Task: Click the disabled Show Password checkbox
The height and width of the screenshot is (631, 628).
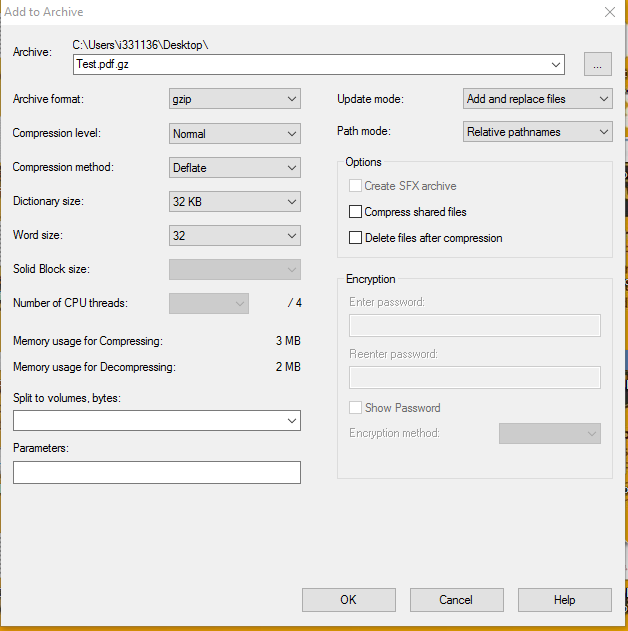Action: (x=355, y=408)
